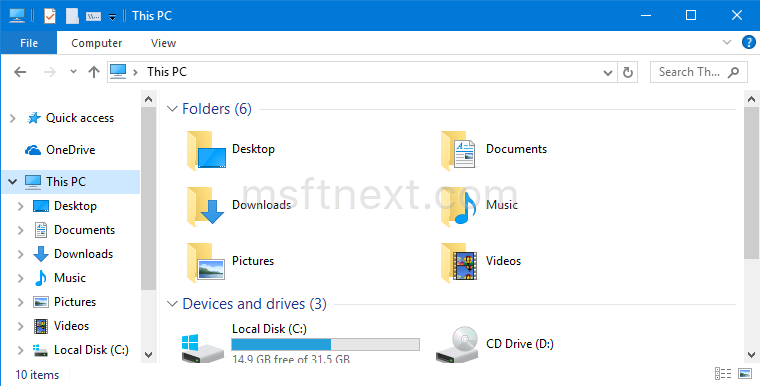Click the This PC system icon in title bar
This screenshot has width=760, height=386.
17,16
